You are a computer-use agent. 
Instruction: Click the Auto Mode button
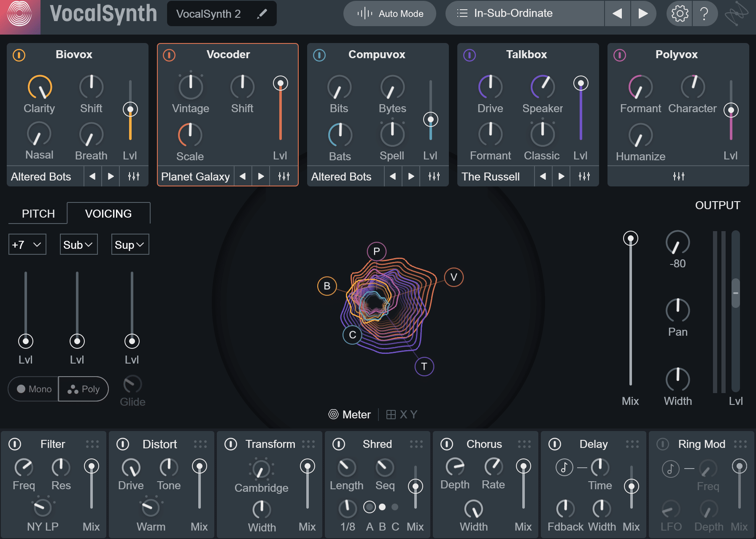click(389, 13)
